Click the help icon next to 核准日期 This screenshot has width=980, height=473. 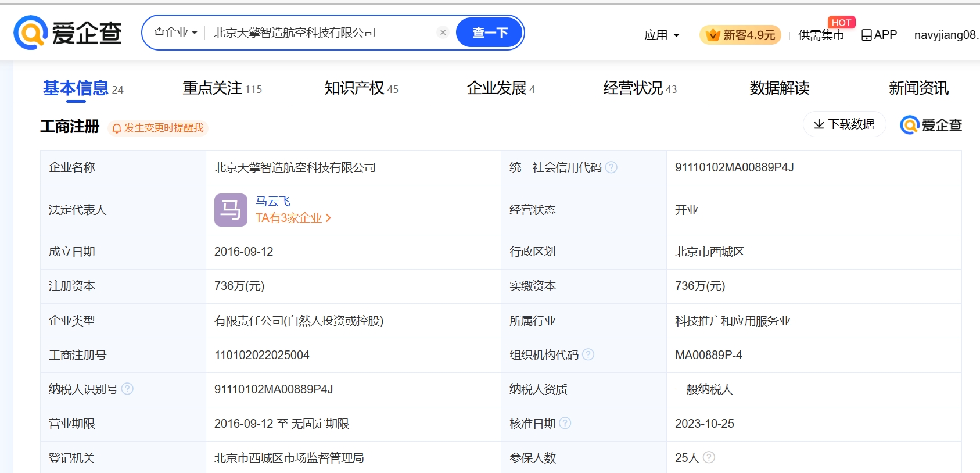(565, 423)
